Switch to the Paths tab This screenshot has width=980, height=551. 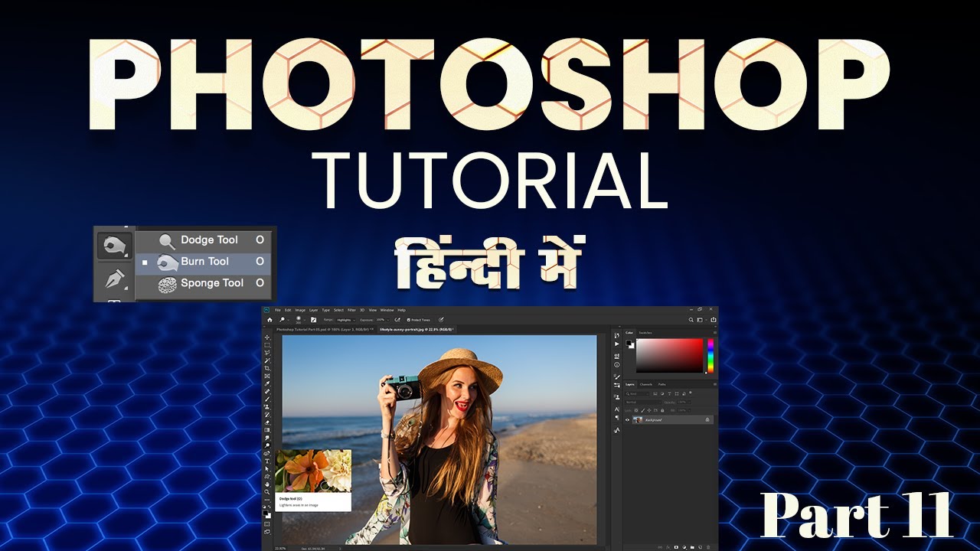pos(661,384)
